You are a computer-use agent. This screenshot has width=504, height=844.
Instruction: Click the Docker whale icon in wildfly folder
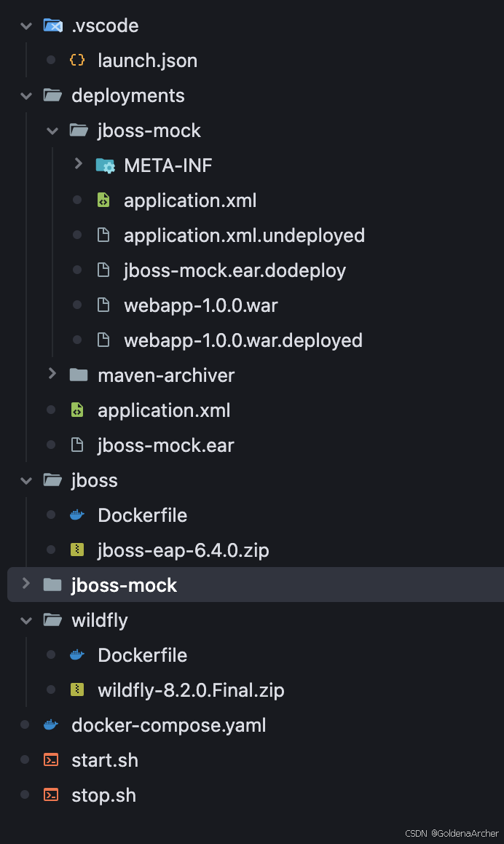77,655
